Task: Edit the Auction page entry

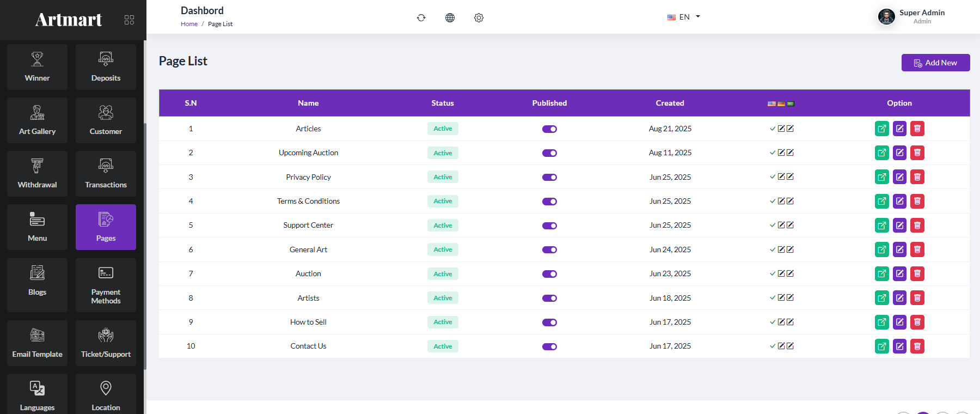Action: click(x=899, y=273)
